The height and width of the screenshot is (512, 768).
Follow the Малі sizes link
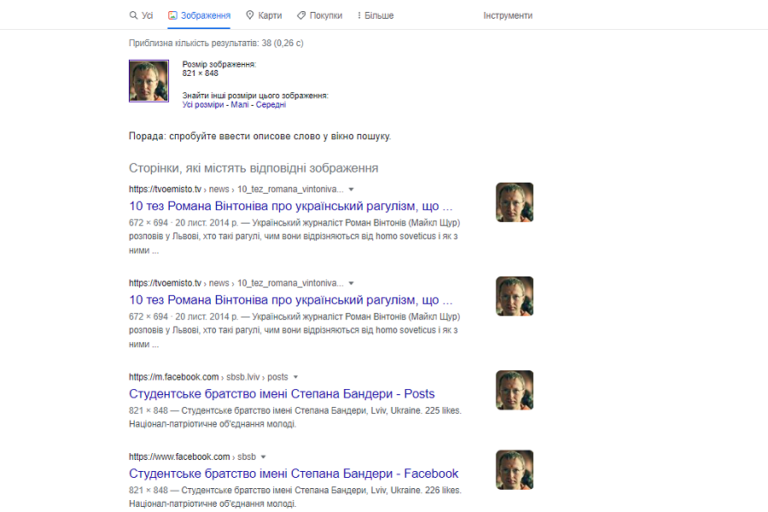click(x=240, y=105)
